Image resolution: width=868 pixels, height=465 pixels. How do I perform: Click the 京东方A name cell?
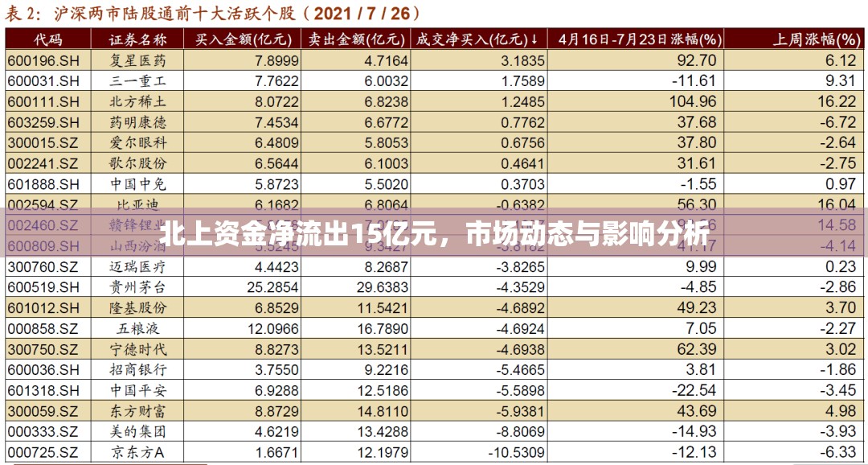tap(137, 452)
